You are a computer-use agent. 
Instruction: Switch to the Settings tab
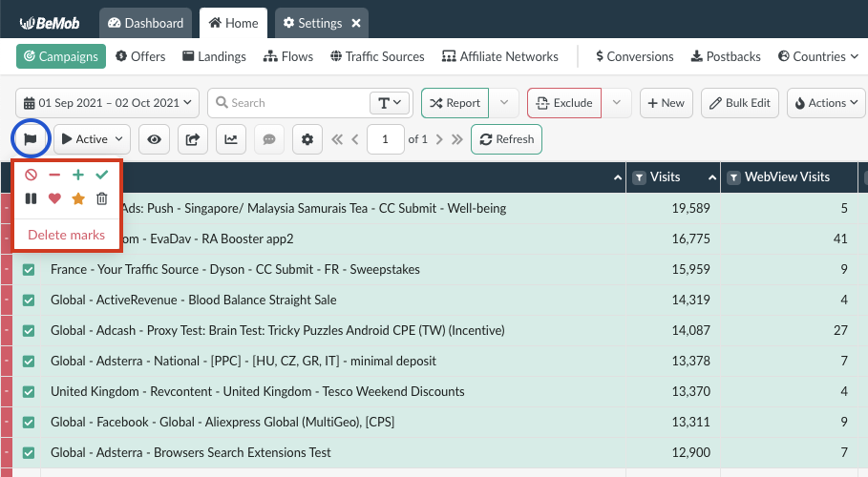click(313, 23)
